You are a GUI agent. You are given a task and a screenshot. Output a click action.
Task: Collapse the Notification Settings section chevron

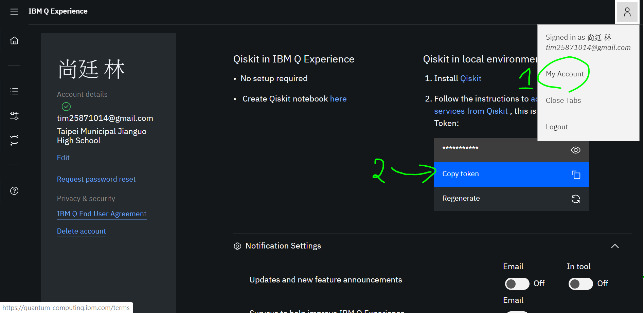pyautogui.click(x=615, y=246)
